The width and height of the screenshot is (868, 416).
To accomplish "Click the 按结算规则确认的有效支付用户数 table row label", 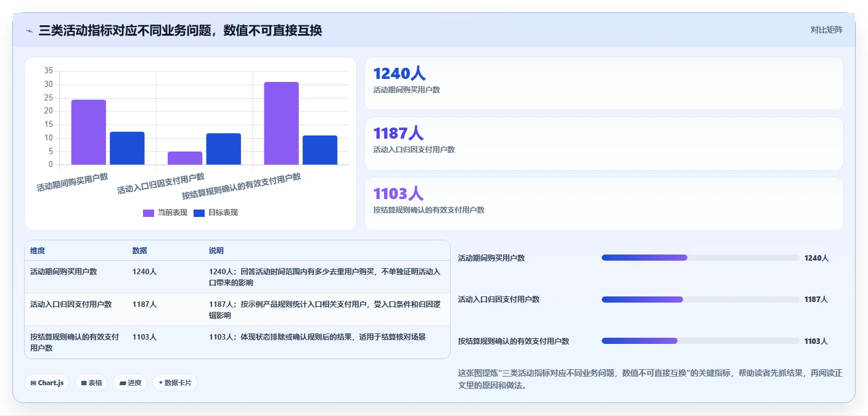I will [75, 343].
